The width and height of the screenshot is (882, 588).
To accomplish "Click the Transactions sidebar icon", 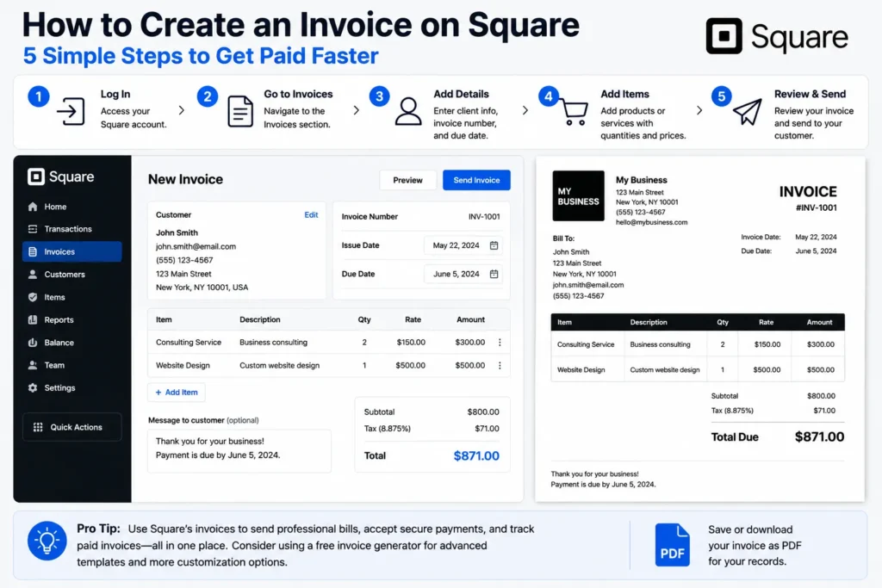I will [x=33, y=229].
